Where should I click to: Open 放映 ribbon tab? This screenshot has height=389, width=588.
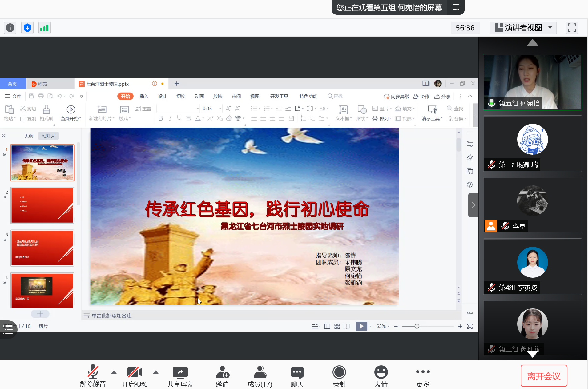(x=218, y=96)
